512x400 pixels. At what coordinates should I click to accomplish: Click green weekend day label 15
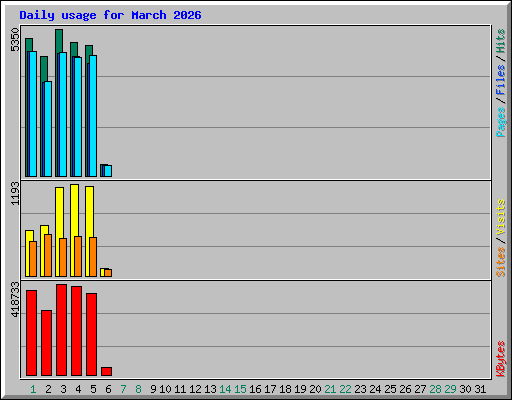[240, 389]
